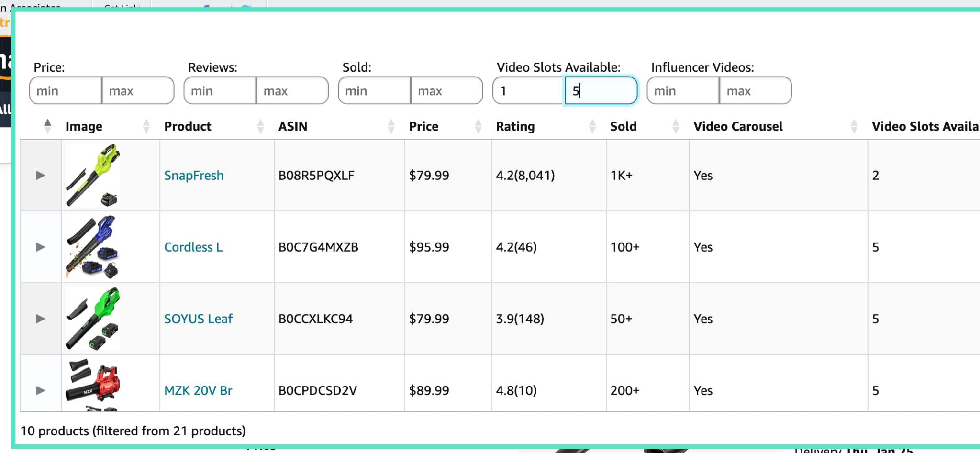Image resolution: width=980 pixels, height=453 pixels.
Task: Sort table by Video Carousel column
Action: pos(738,126)
